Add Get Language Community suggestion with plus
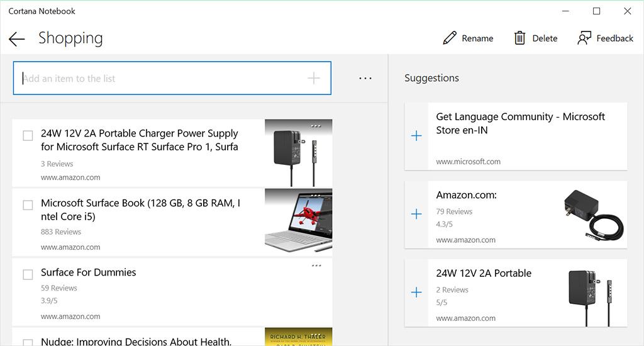Screen dimensions: 644x346 click(416, 136)
